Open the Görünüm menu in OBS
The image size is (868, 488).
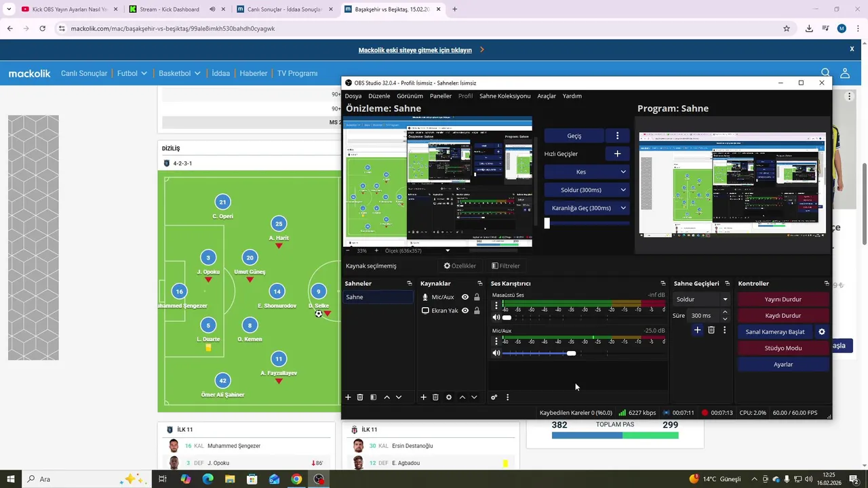[410, 96]
